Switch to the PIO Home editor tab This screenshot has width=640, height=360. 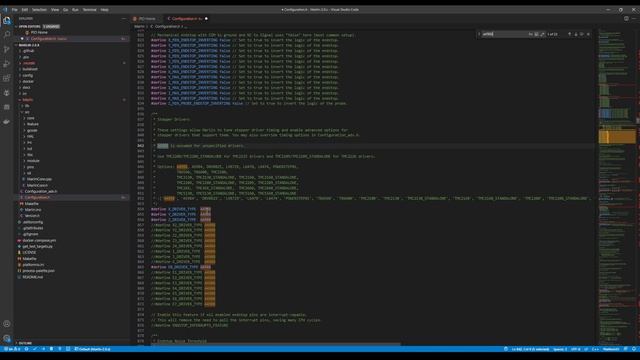tap(146, 18)
